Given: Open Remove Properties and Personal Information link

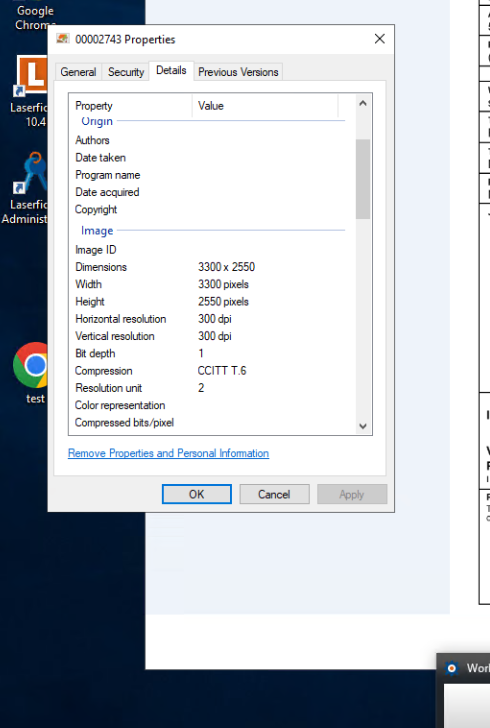Looking at the screenshot, I should click(168, 453).
